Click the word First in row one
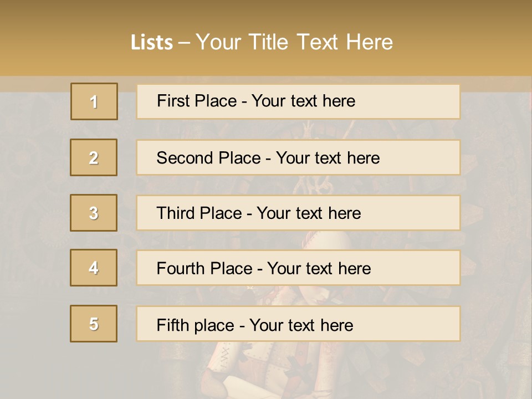This screenshot has height=399, width=532. tap(173, 101)
